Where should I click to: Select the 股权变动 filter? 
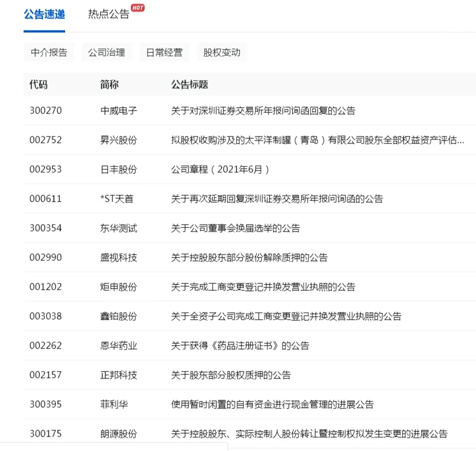pyautogui.click(x=221, y=52)
